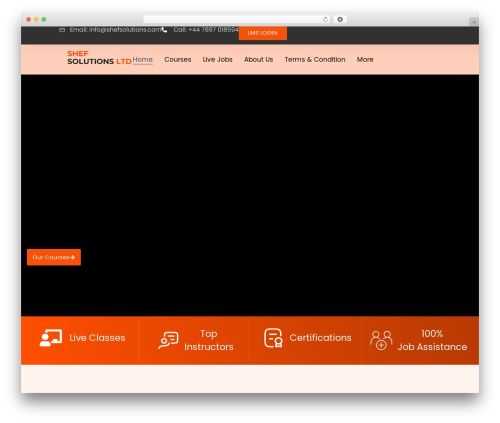Screen dimensions: 500x423
Task: Click the browser download circle icon
Action: click(340, 20)
